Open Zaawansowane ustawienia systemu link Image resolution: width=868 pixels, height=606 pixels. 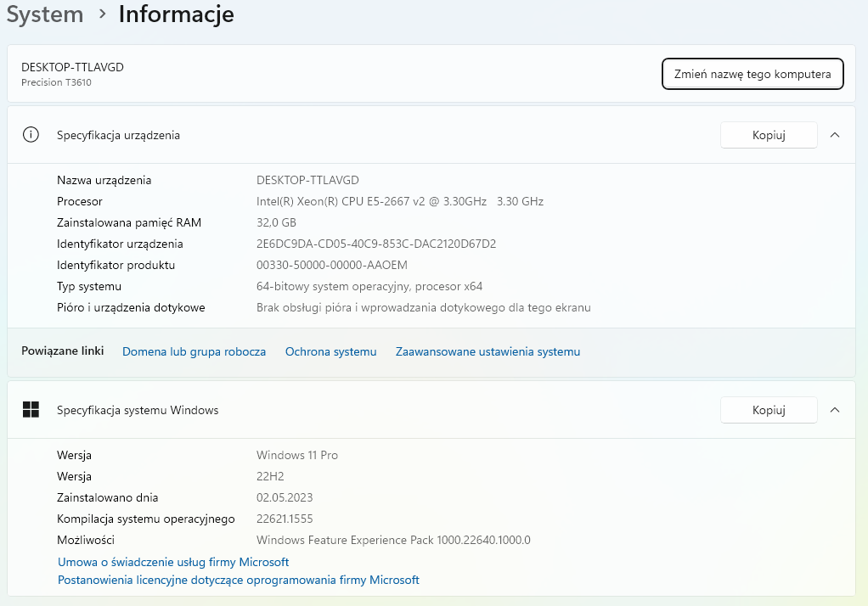coord(488,351)
